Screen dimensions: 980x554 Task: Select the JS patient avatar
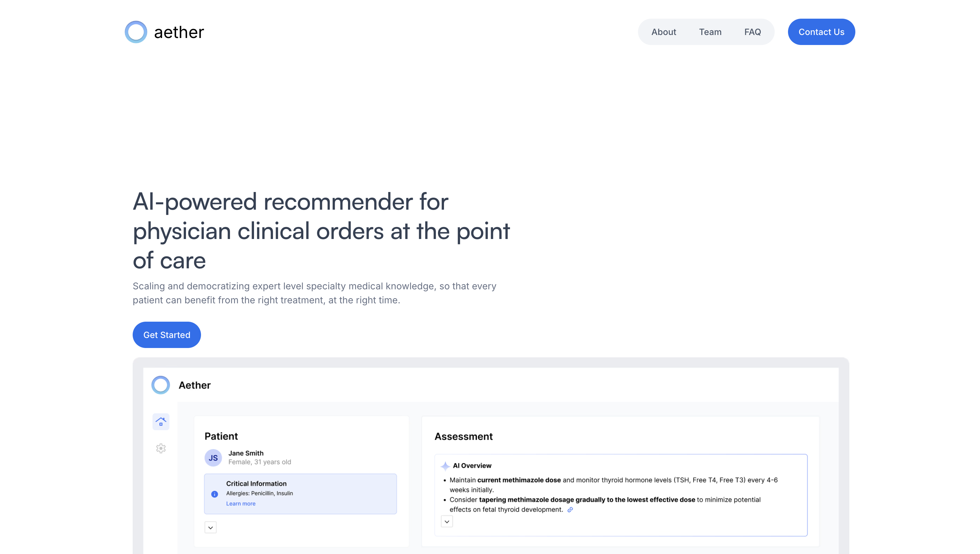pyautogui.click(x=213, y=458)
